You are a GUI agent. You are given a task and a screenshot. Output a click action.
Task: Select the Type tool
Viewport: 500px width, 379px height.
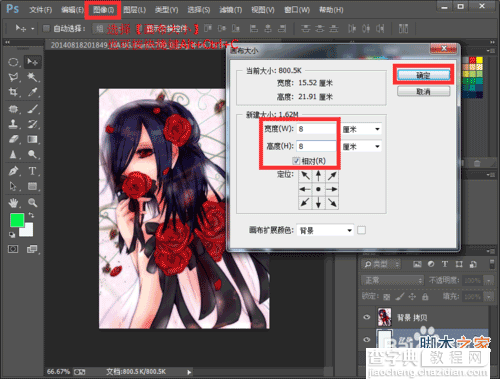pos(32,171)
